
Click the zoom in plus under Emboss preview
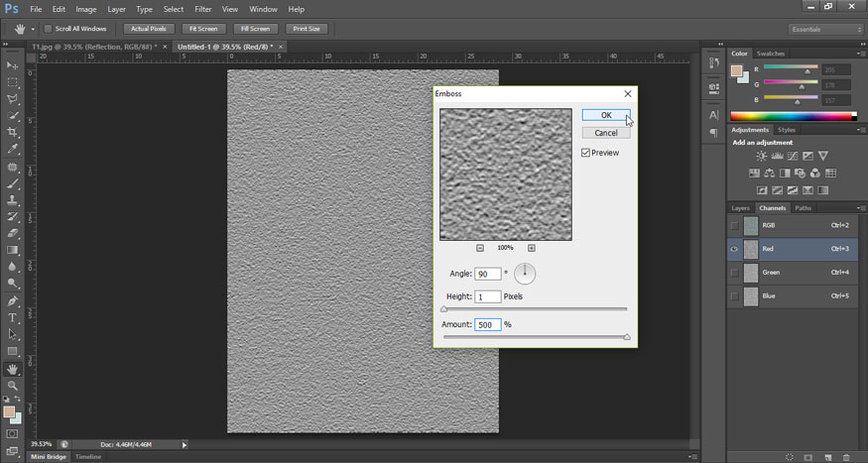[532, 248]
